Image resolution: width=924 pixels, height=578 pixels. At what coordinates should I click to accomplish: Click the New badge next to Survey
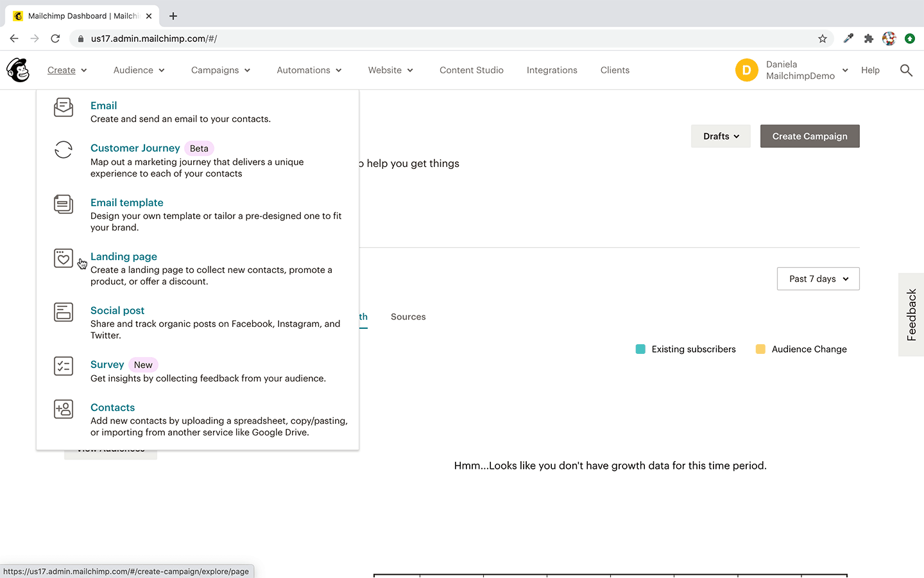pos(143,365)
